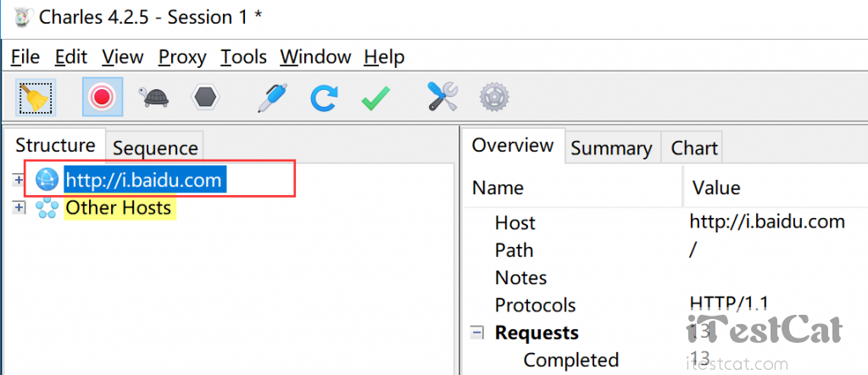Click the cluster icon beside Other Hosts

(47, 208)
